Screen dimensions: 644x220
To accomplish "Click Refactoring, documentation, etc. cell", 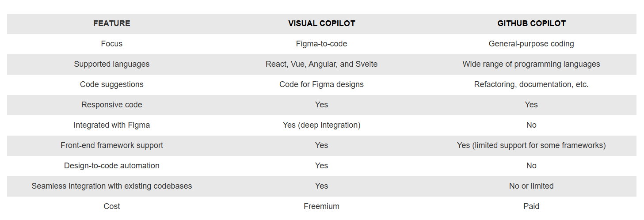I will pyautogui.click(x=531, y=84).
